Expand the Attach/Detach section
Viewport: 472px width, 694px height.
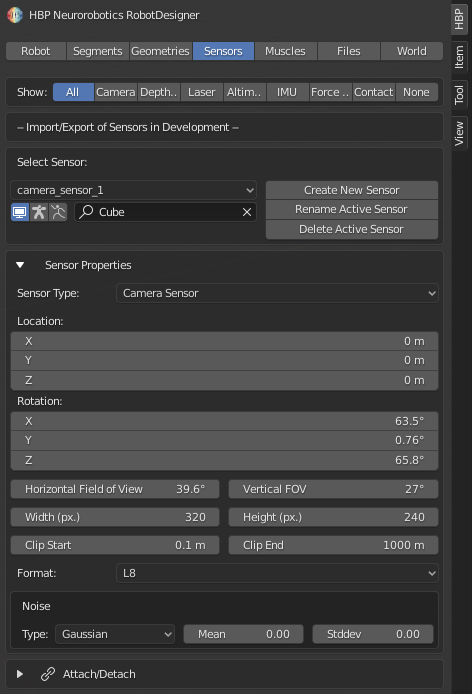click(20, 674)
